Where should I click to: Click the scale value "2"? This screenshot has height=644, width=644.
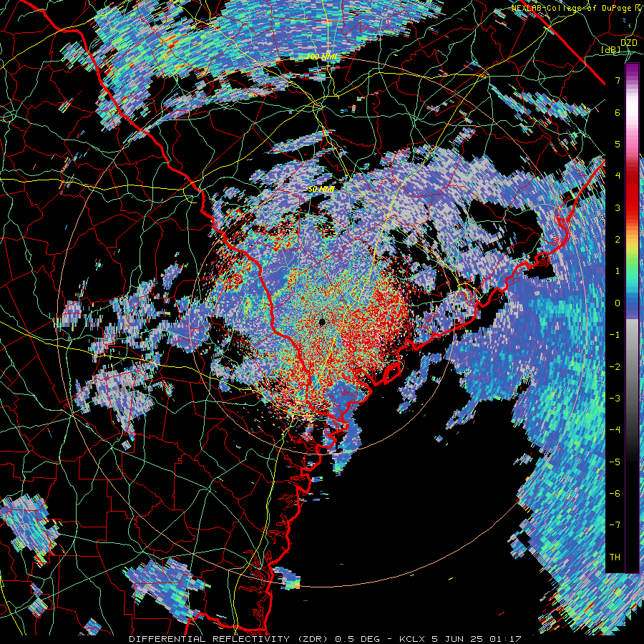pos(618,240)
